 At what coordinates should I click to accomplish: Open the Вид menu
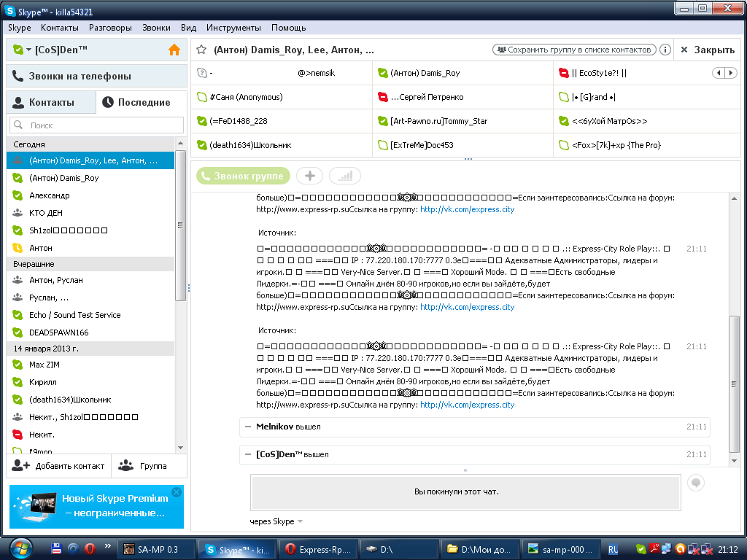tap(188, 28)
